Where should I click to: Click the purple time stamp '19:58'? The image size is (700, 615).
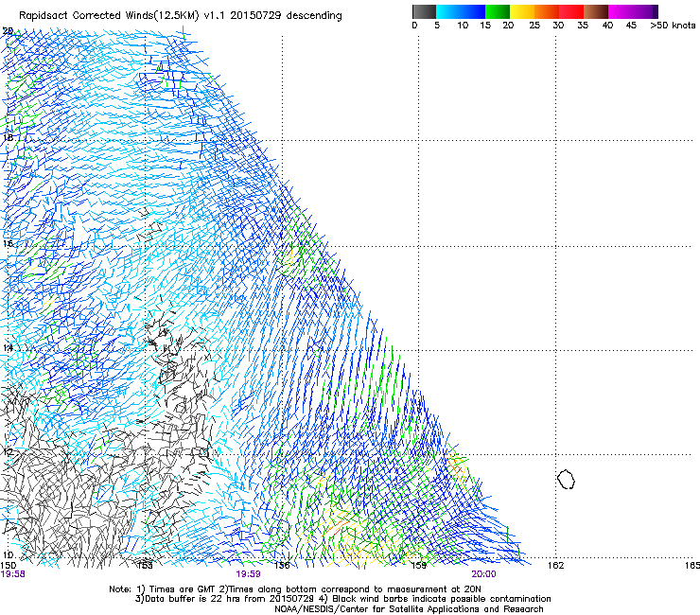point(13,574)
